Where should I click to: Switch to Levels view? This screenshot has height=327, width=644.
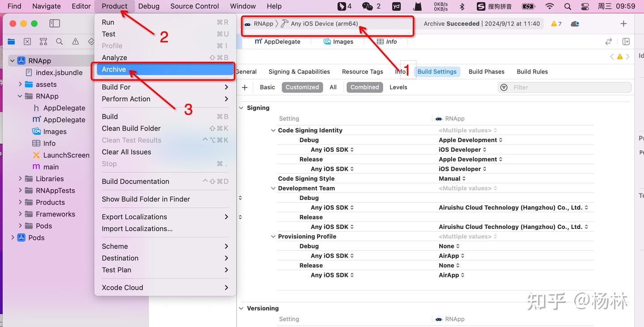click(398, 87)
